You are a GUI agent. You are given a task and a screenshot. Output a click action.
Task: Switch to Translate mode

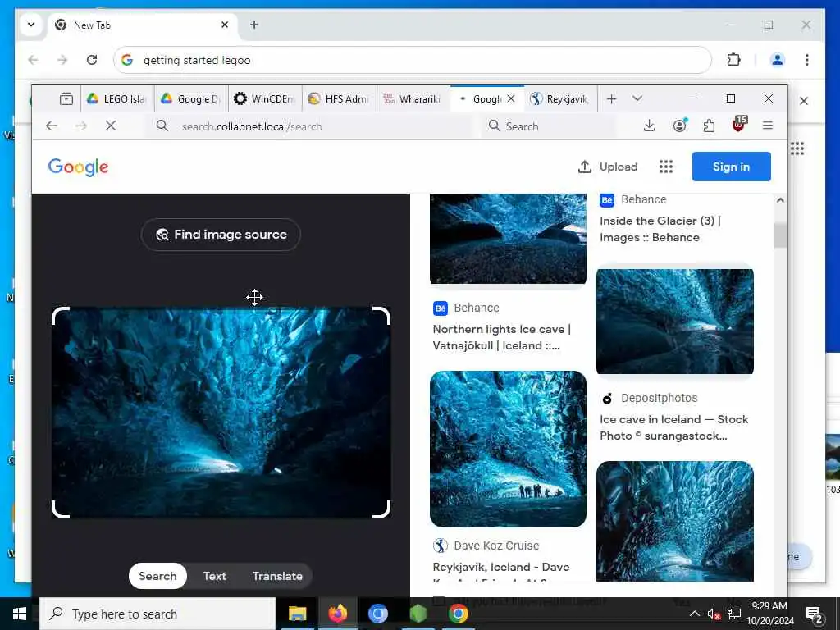277,576
